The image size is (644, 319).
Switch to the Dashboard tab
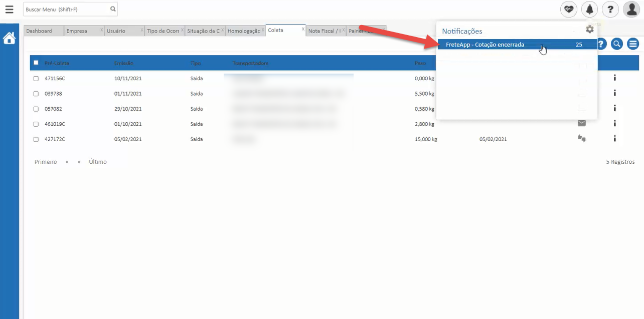pos(39,31)
